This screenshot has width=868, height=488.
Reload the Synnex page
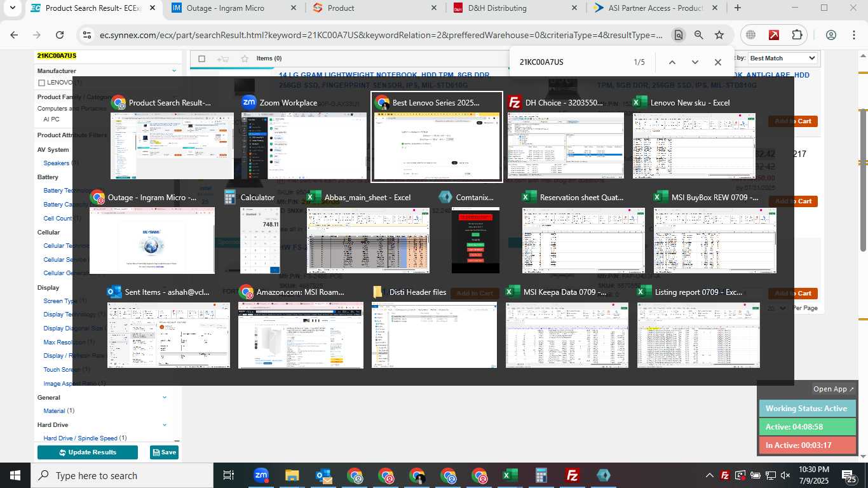(60, 35)
